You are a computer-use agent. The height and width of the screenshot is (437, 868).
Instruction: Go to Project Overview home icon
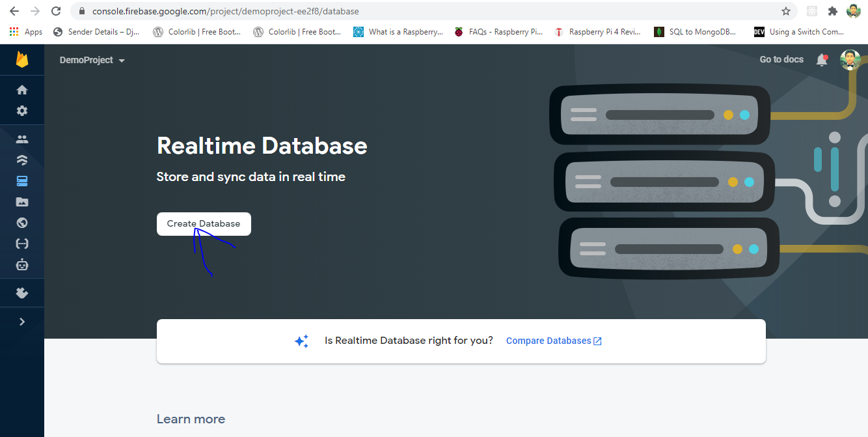click(22, 90)
